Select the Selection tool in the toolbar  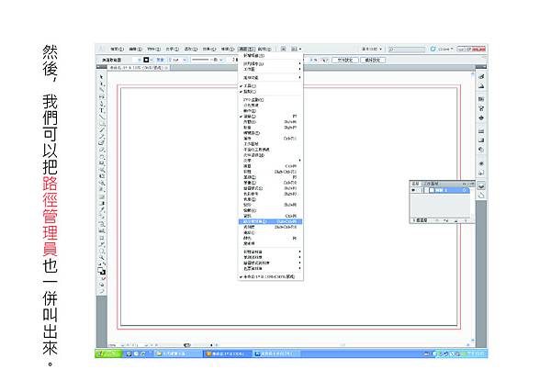[x=101, y=78]
